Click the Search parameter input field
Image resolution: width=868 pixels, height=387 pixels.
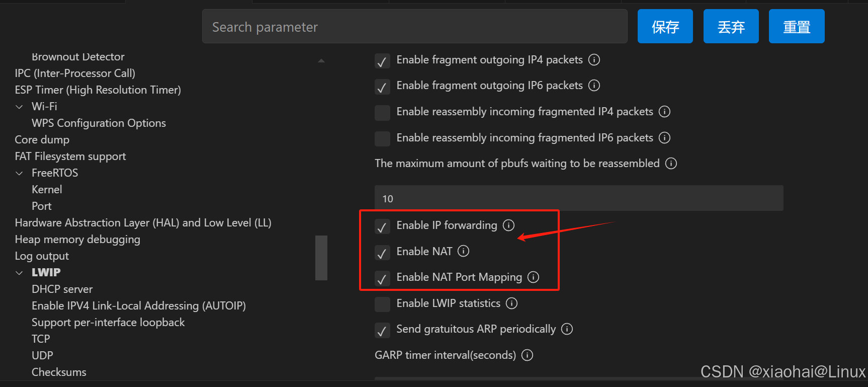(x=414, y=26)
